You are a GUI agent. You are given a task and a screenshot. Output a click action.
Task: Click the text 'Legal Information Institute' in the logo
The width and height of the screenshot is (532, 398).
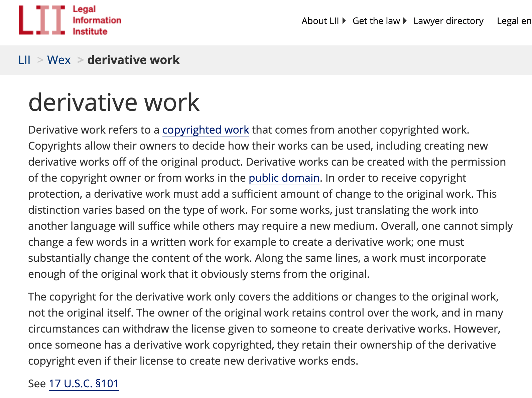click(x=97, y=20)
